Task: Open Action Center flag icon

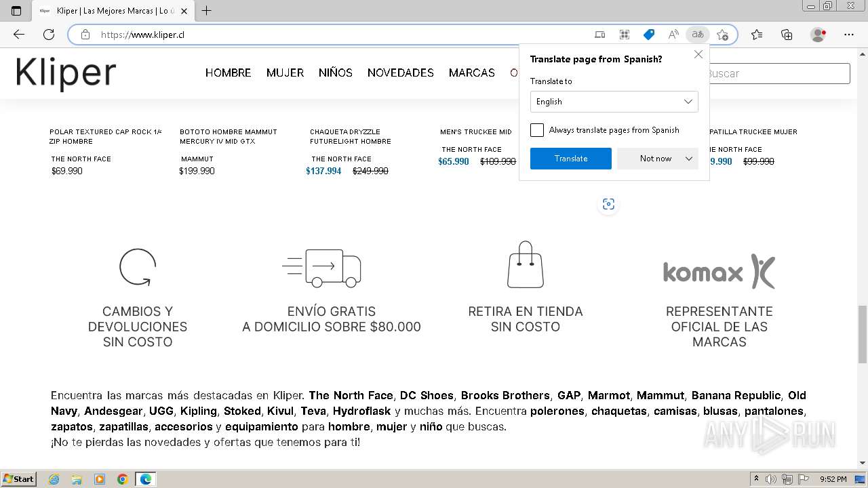Action: click(804, 479)
